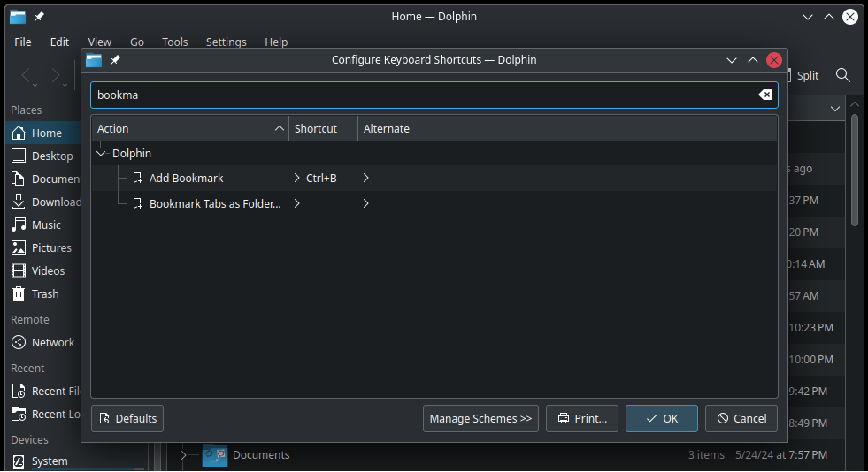Close the main Dolphin window
This screenshot has width=868, height=472.
[x=850, y=17]
